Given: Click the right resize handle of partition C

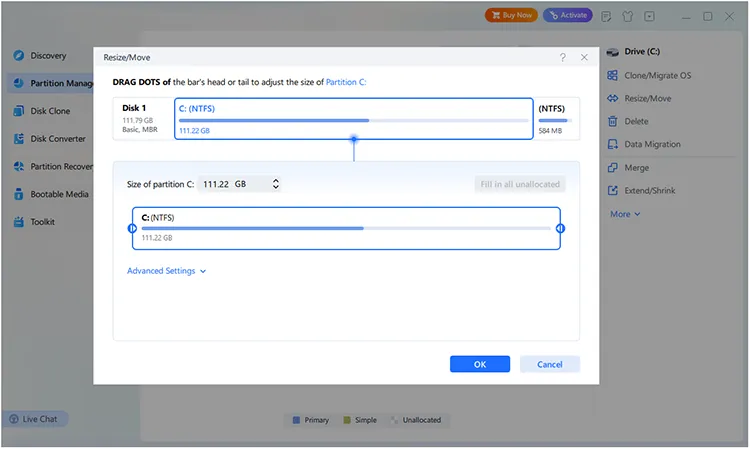Looking at the screenshot, I should pyautogui.click(x=560, y=229).
